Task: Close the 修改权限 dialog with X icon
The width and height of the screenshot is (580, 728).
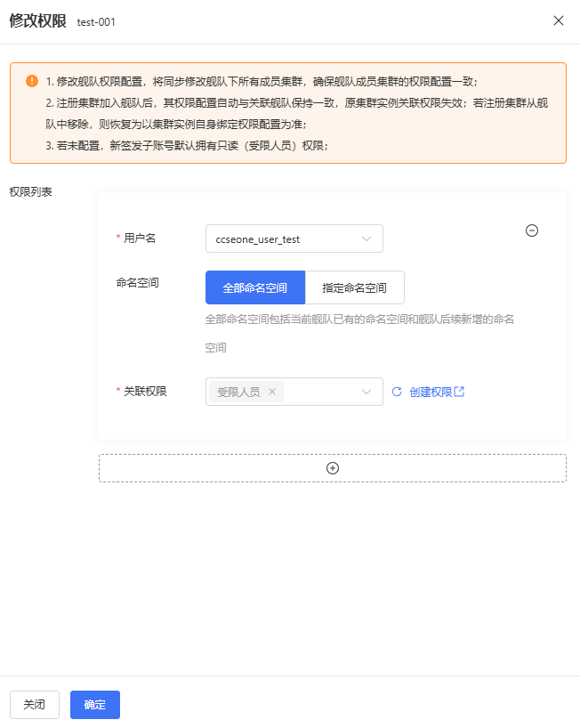Action: tap(558, 20)
